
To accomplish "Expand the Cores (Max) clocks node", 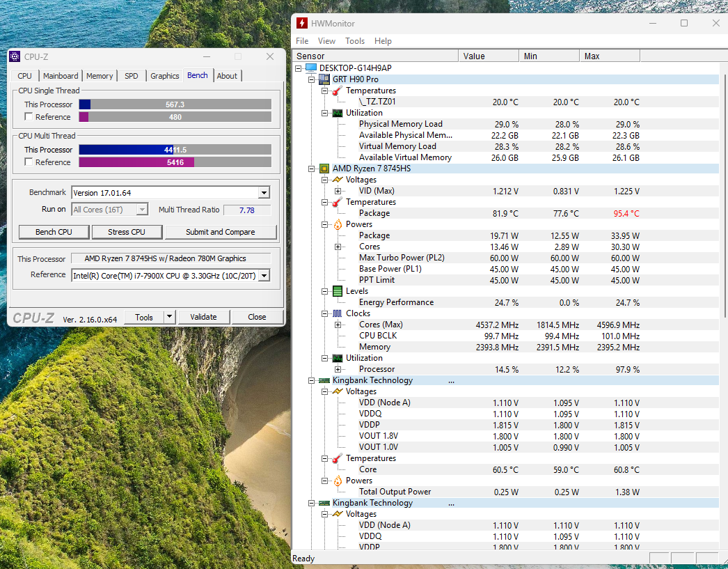I will (338, 325).
